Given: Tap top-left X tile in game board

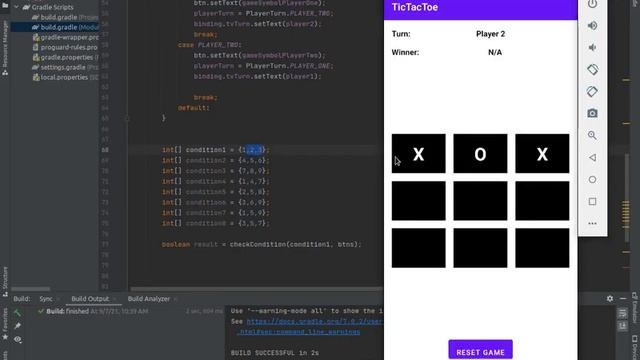Looking at the screenshot, I should pyautogui.click(x=418, y=153).
